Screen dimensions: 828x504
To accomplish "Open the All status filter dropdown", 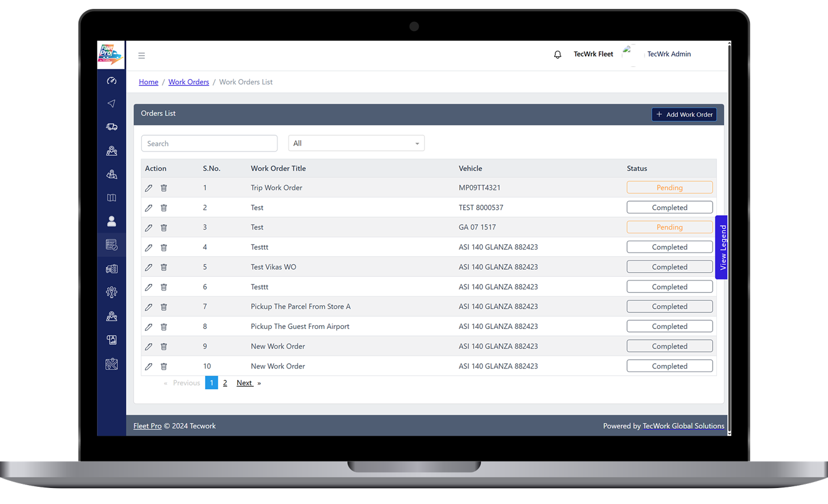I will (356, 143).
